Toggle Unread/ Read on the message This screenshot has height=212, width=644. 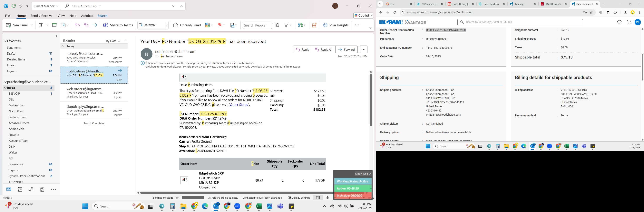(x=187, y=25)
